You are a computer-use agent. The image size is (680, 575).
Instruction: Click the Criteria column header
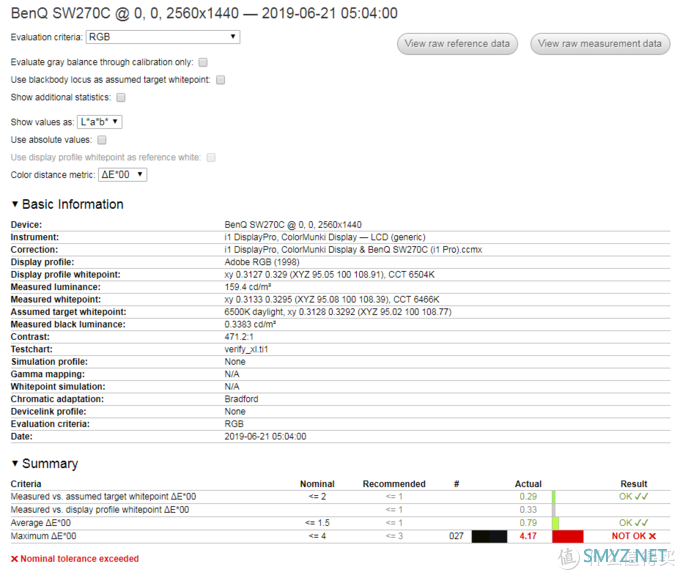click(26, 484)
